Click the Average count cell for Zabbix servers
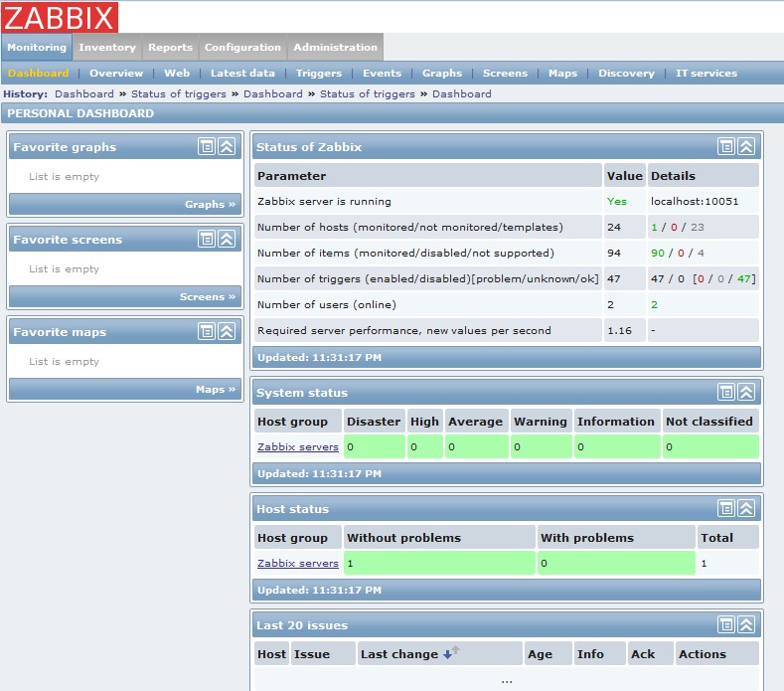This screenshot has height=691, width=784. [477, 446]
